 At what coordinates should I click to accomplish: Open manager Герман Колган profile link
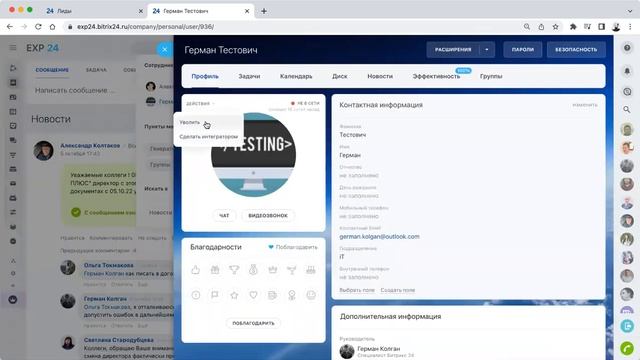378,349
